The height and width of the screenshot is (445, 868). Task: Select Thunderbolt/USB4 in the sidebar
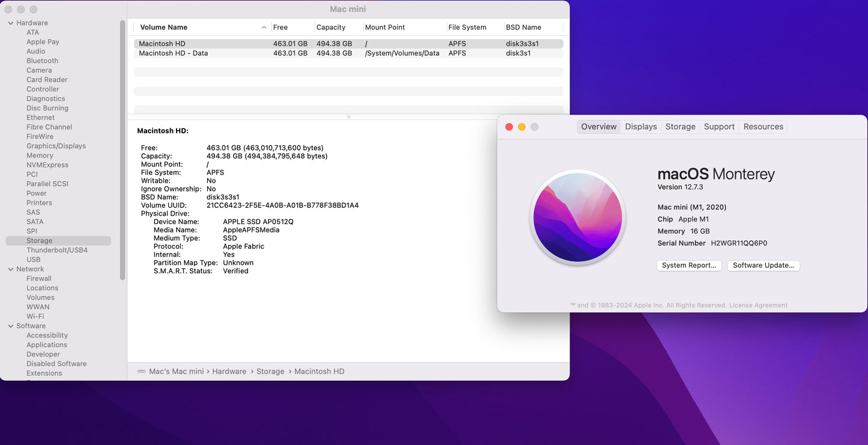point(57,250)
